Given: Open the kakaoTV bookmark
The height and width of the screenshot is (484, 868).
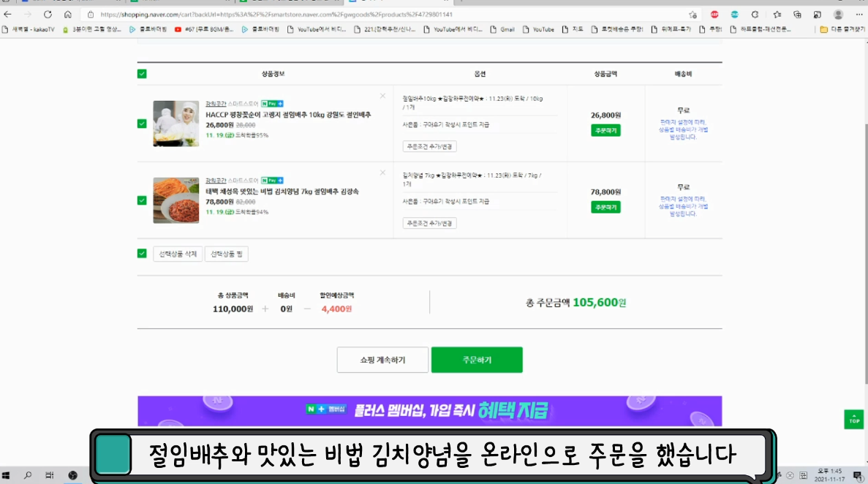Looking at the screenshot, I should coord(29,29).
